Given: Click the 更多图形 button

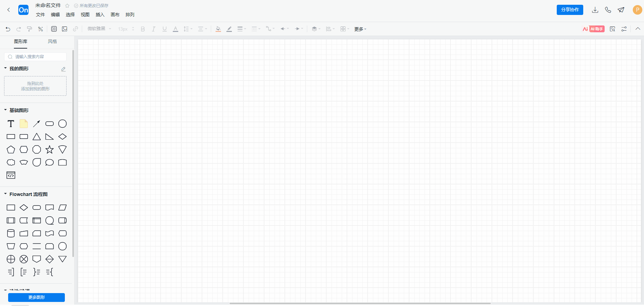Looking at the screenshot, I should click(36, 298).
